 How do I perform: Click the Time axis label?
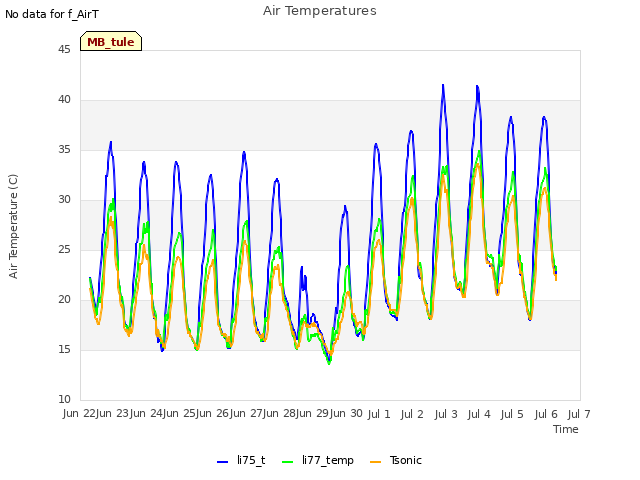coord(566,429)
